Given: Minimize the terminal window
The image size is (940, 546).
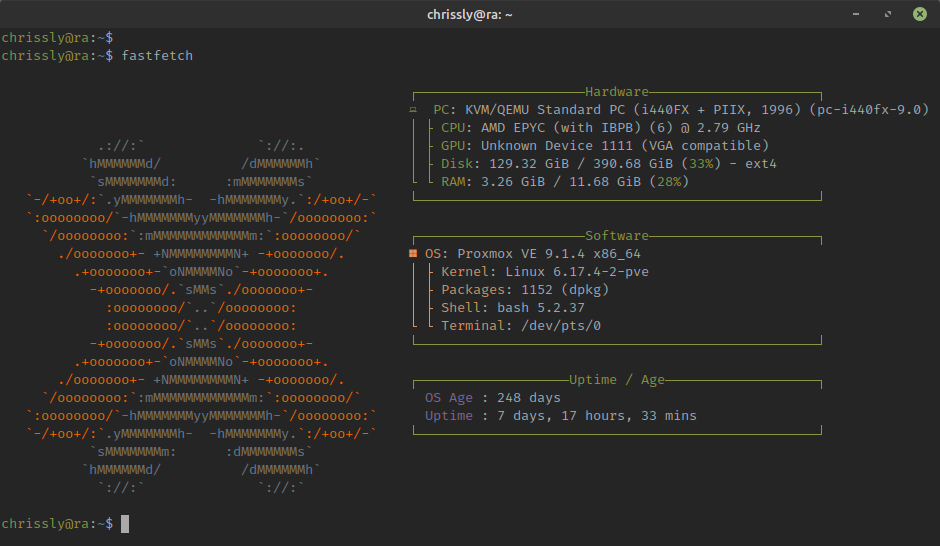Looking at the screenshot, I should (856, 14).
